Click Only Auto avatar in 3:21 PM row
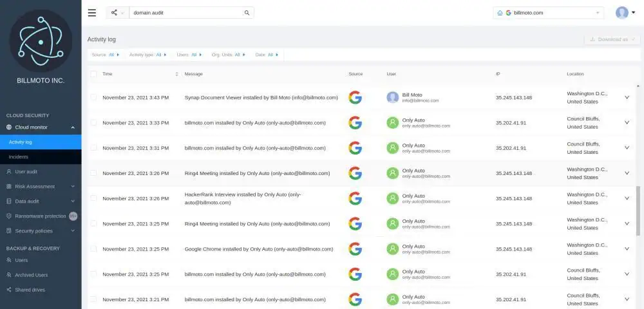644x309 pixels. coord(393,299)
